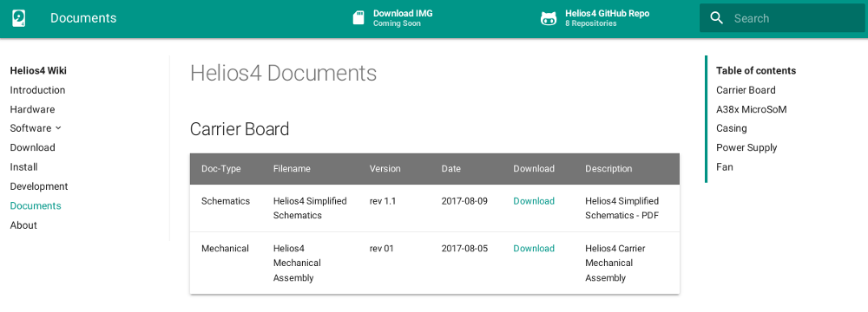Click the Helios4 drive logo icon

click(x=19, y=18)
